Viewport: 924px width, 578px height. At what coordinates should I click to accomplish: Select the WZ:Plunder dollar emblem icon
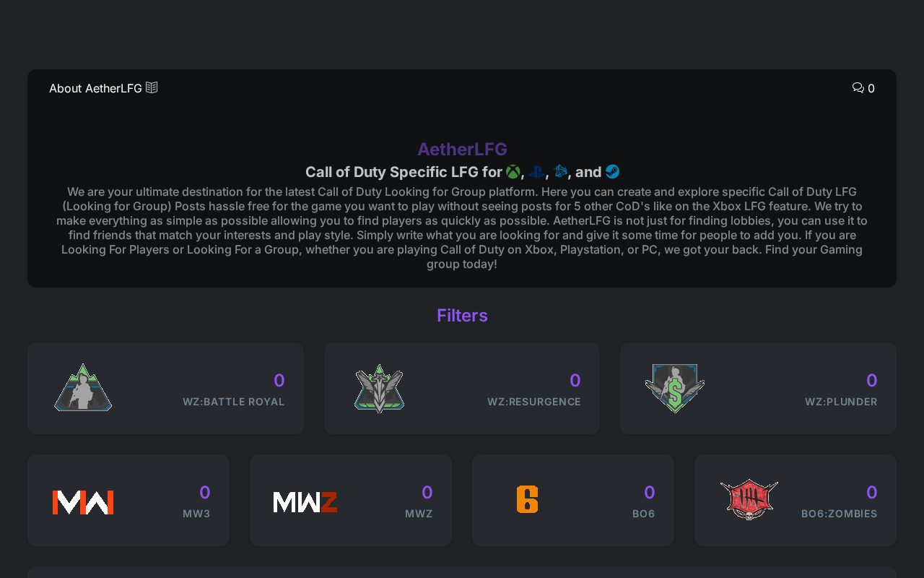675,389
